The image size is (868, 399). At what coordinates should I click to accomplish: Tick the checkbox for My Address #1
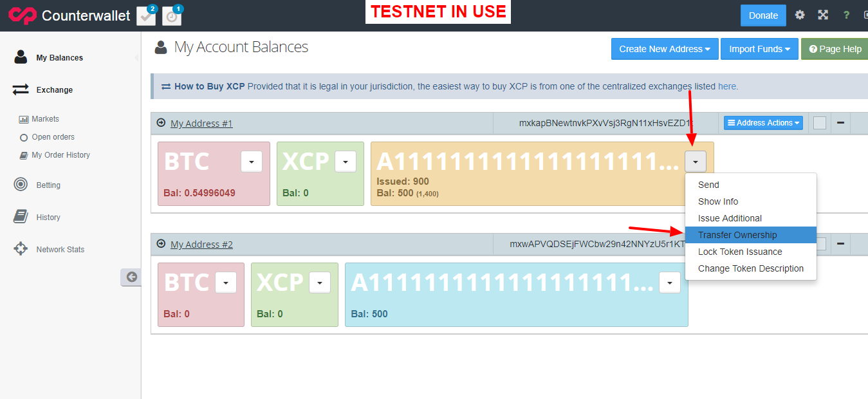pos(819,122)
